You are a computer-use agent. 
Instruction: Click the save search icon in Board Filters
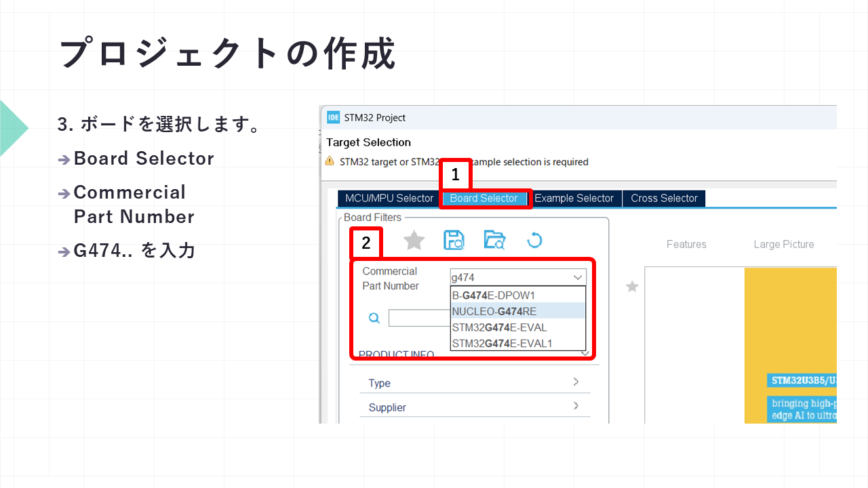pos(454,240)
